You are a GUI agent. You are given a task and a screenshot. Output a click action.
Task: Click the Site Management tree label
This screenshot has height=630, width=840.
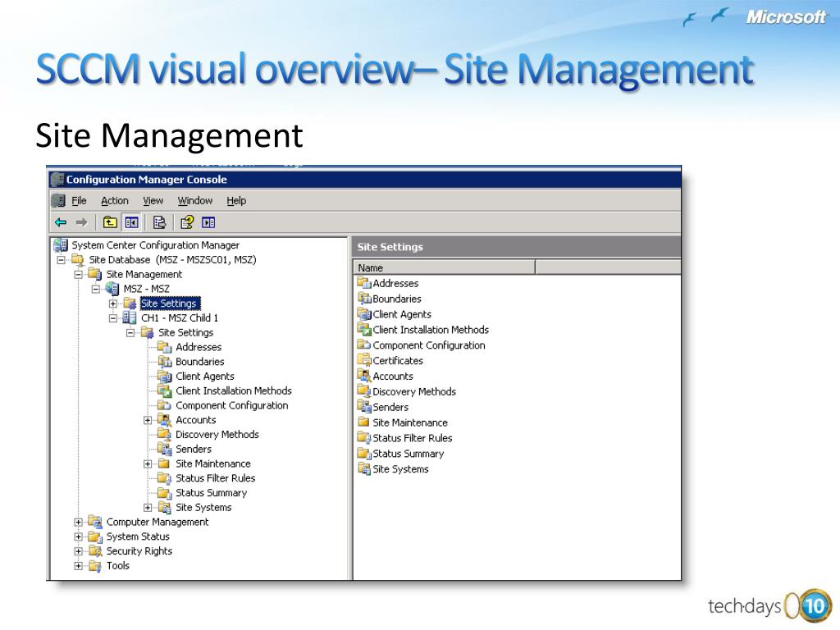[144, 274]
